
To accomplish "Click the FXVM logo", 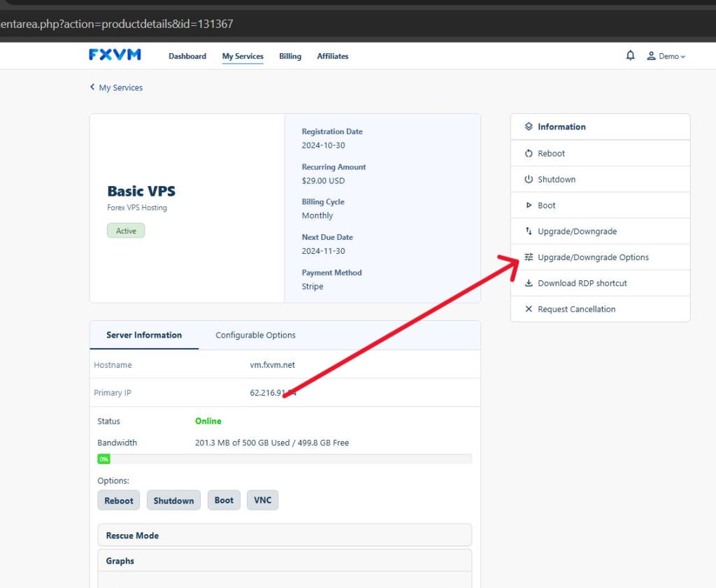I will [x=115, y=55].
